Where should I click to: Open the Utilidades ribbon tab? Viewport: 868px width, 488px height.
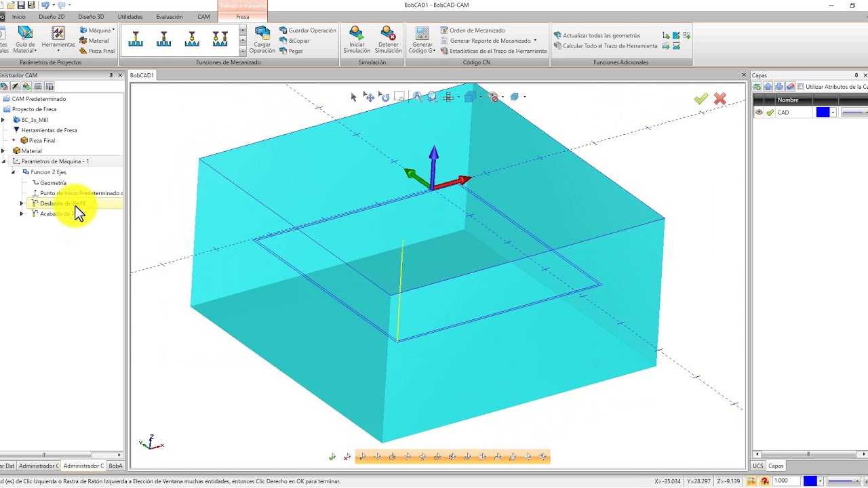pyautogui.click(x=130, y=16)
